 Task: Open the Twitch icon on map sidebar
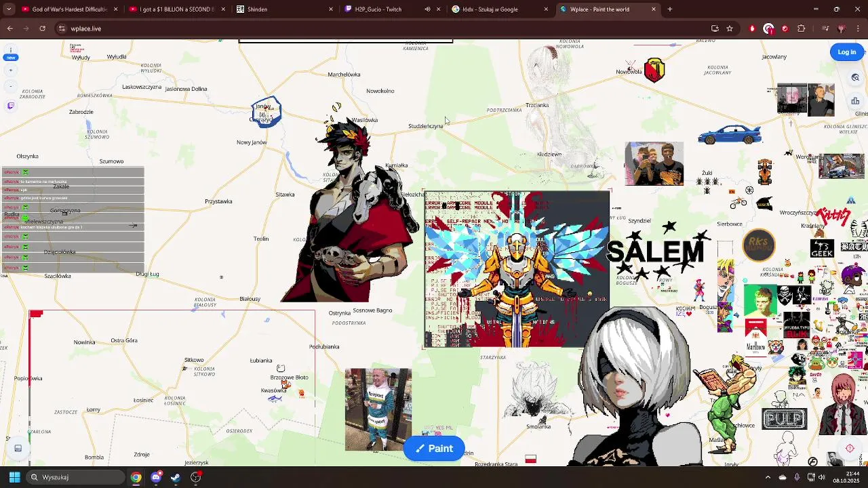click(x=10, y=106)
